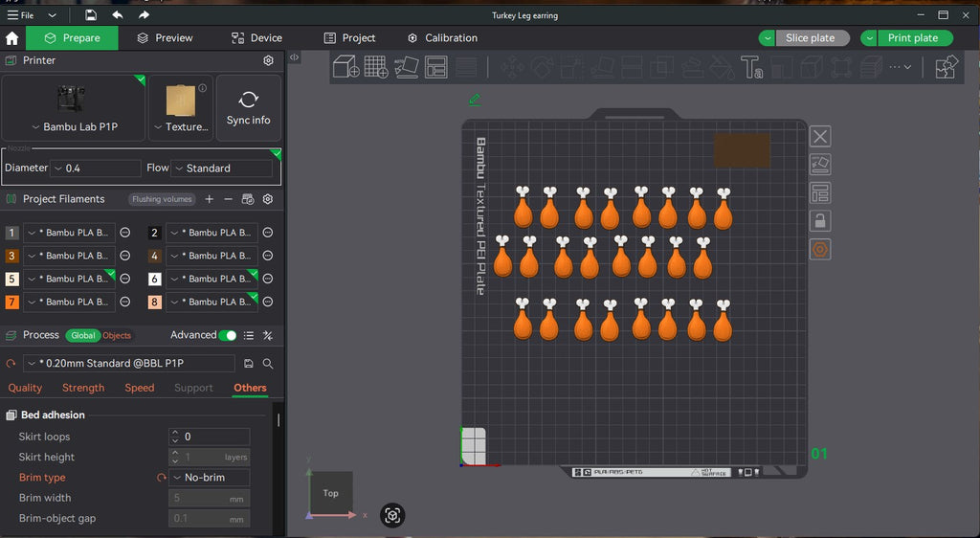Open printer settings gear icon
The image size is (980, 538).
(268, 60)
